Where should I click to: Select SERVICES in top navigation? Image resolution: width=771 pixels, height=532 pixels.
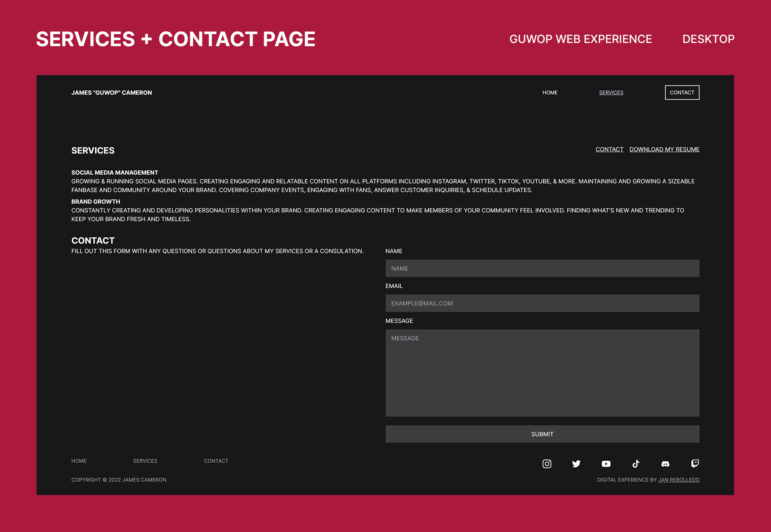tap(611, 92)
